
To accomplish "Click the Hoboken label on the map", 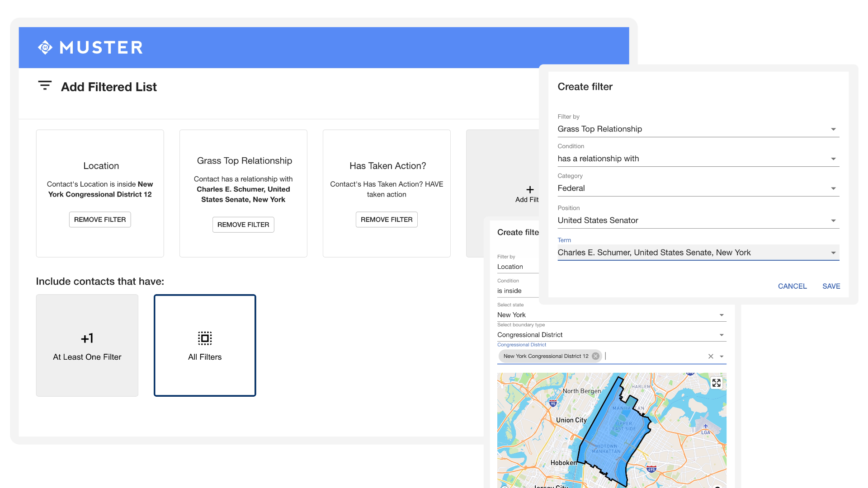I will click(x=564, y=463).
